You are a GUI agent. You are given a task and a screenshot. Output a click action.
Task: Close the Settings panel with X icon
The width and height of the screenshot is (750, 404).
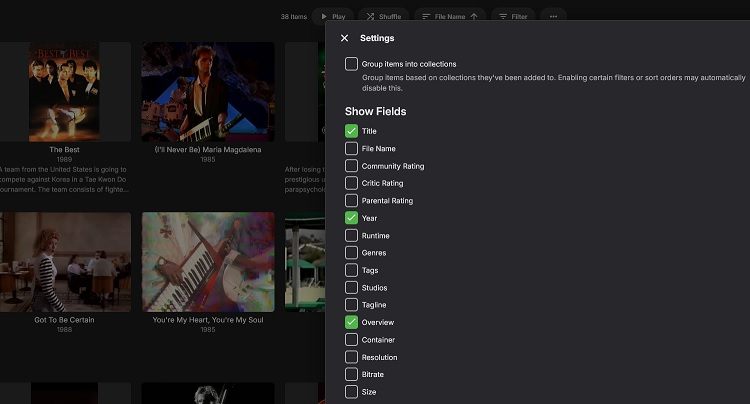(345, 38)
